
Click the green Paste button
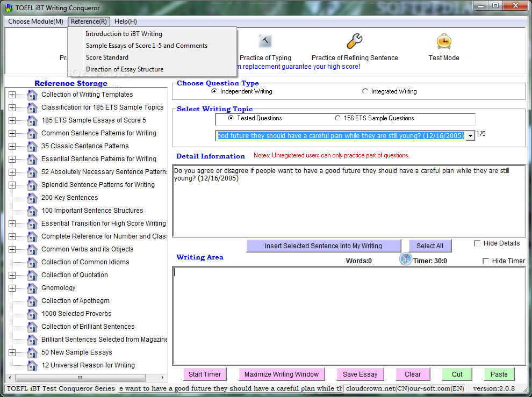coord(499,374)
